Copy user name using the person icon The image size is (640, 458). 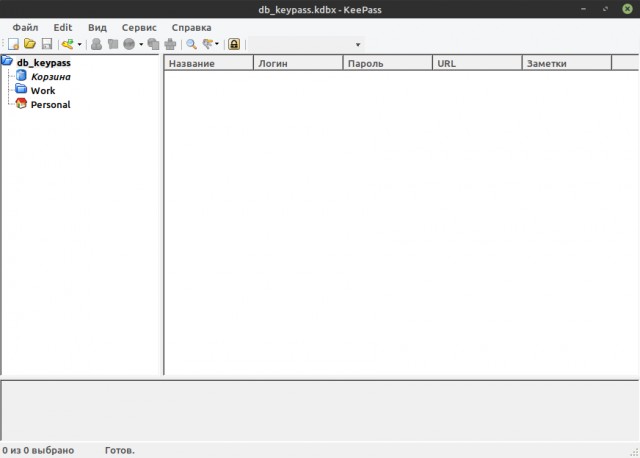coord(96,44)
